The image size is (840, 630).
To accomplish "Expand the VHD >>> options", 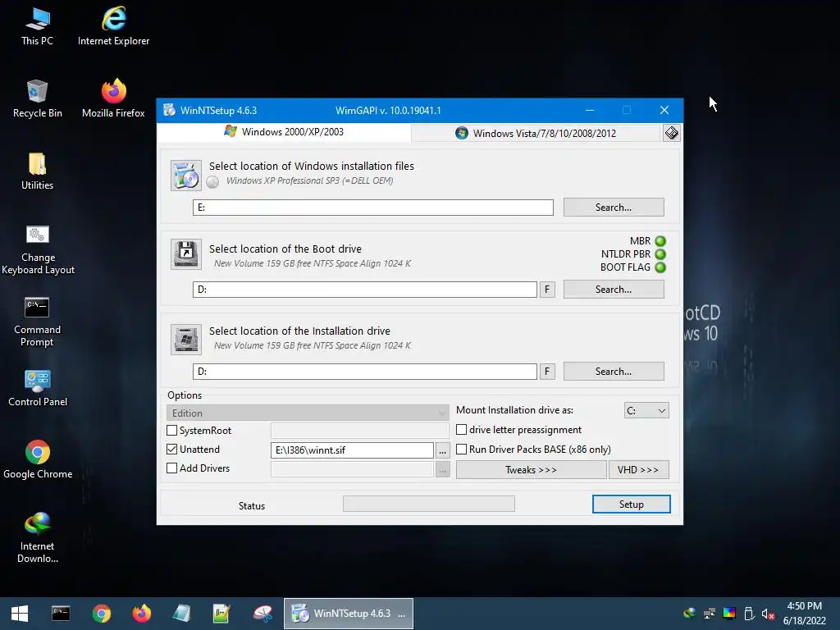I will click(x=638, y=470).
